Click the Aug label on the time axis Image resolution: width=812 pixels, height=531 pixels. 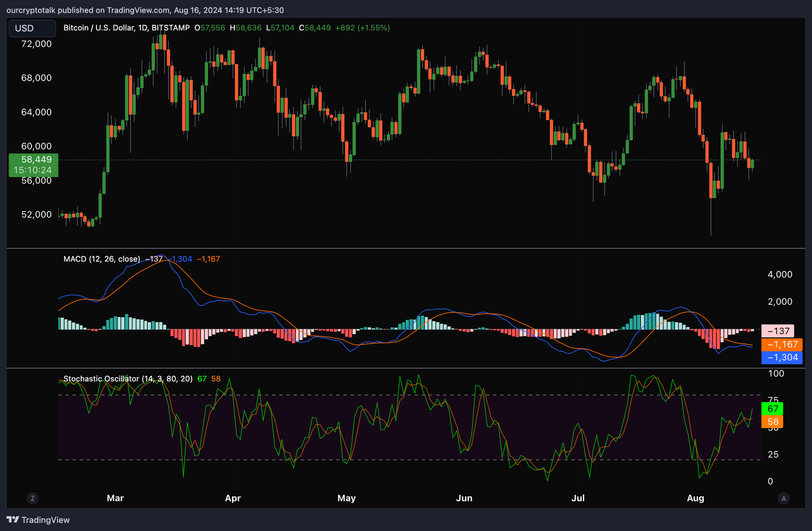695,499
